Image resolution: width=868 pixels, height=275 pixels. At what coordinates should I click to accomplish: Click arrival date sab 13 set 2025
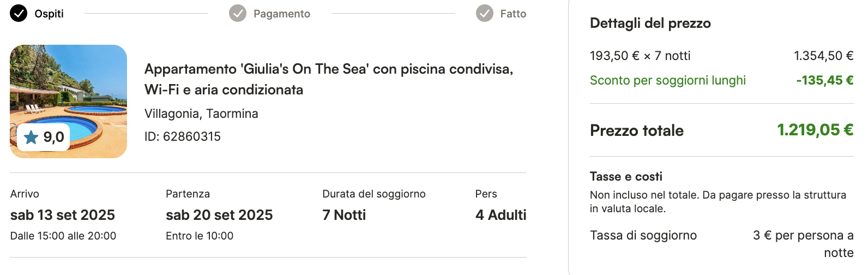tap(63, 215)
